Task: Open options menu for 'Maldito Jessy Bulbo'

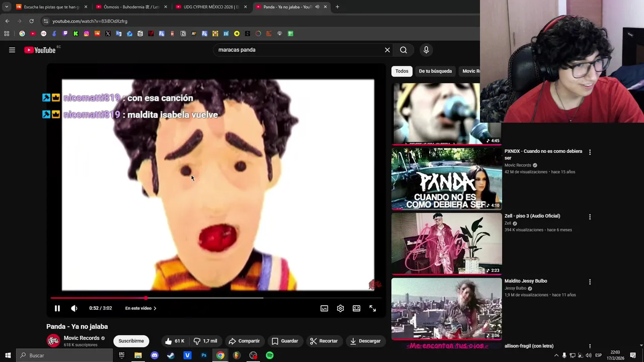Action: [590, 282]
